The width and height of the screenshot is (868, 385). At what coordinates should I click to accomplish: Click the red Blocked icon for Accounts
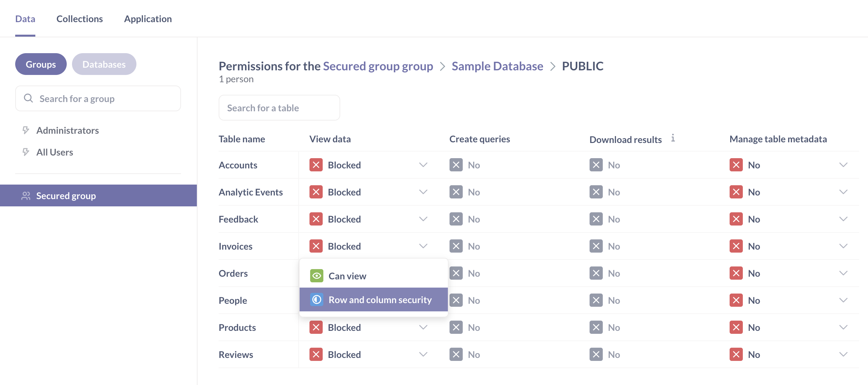pos(316,165)
